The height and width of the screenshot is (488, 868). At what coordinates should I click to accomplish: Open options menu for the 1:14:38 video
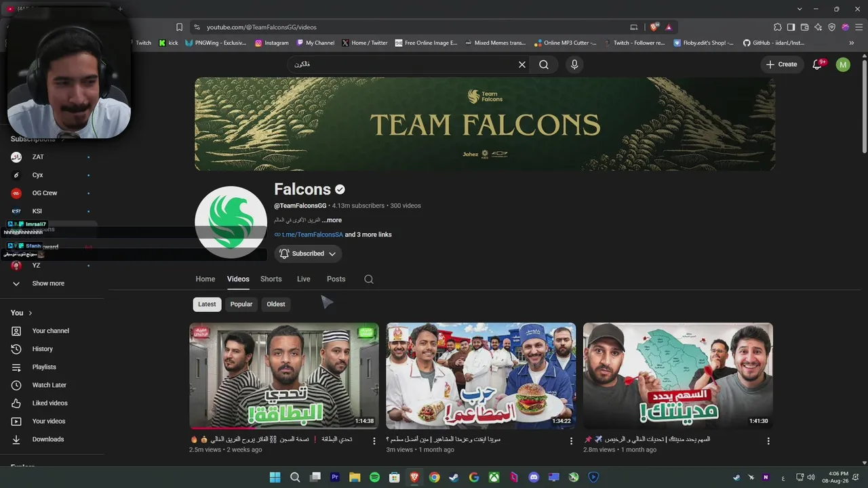tap(374, 441)
